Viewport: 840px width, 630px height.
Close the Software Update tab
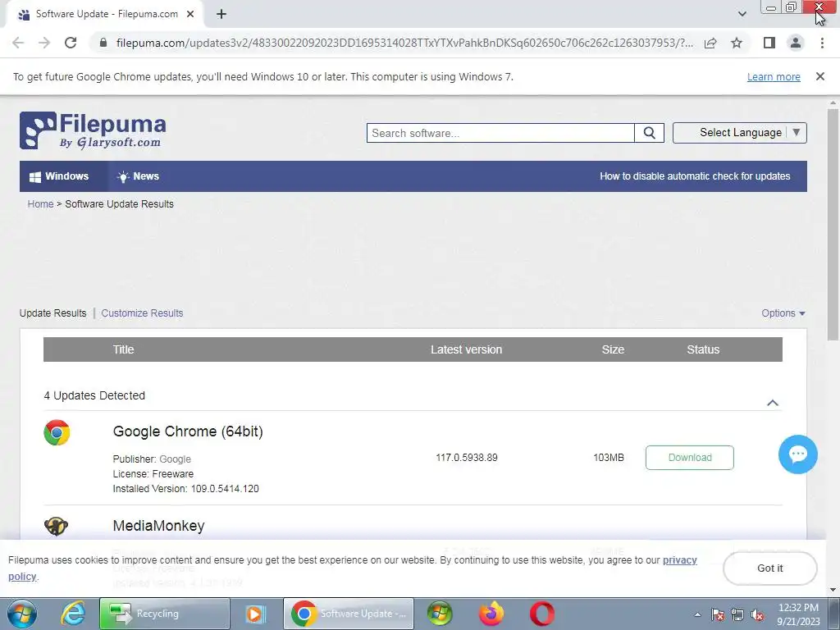[x=190, y=14]
